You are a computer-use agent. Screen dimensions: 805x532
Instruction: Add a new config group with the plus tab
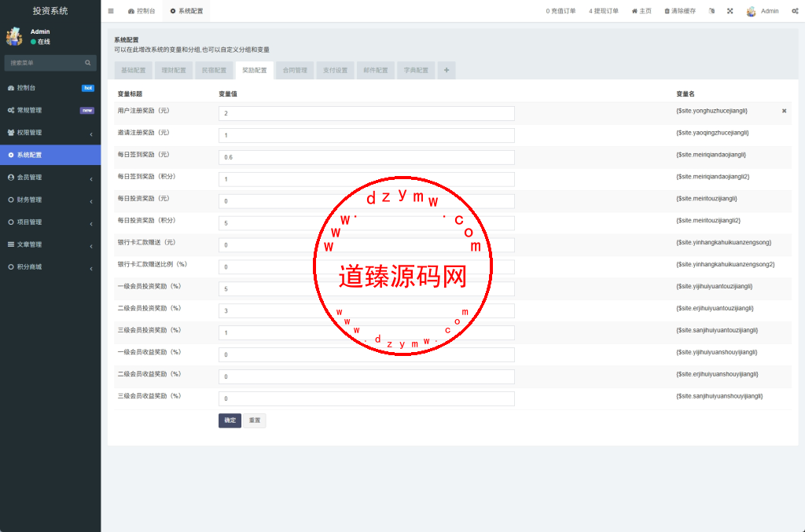[447, 70]
